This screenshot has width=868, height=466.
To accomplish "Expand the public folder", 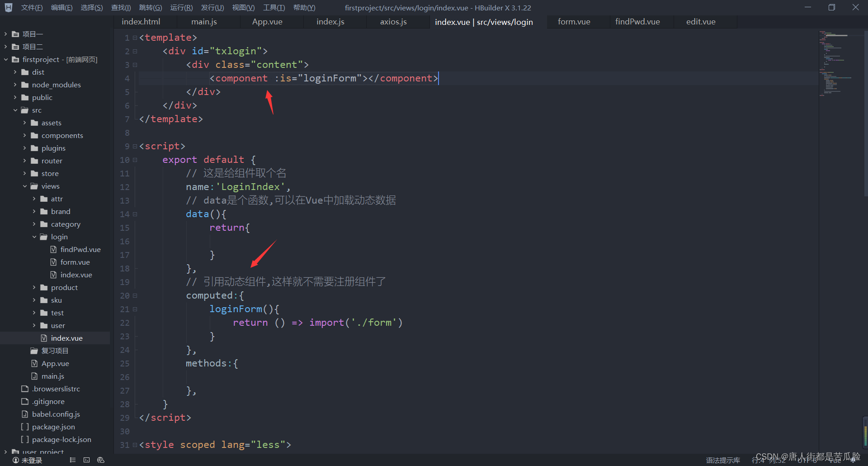I will 15,97.
